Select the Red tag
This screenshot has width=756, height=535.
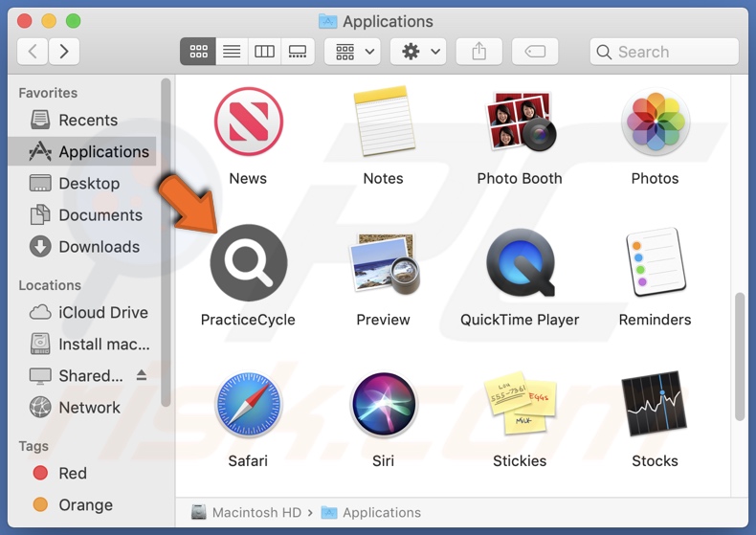pos(82,473)
